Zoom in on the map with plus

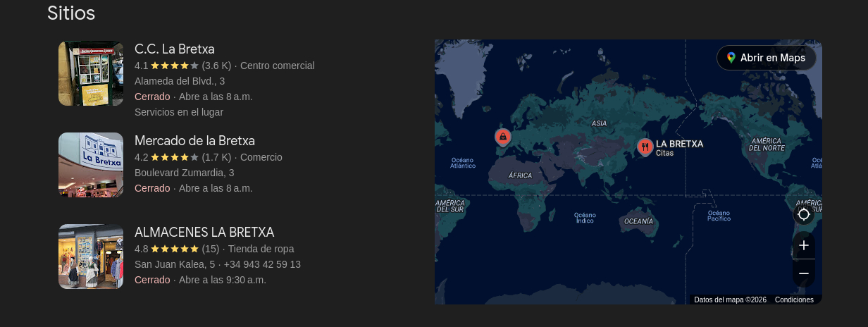(804, 245)
